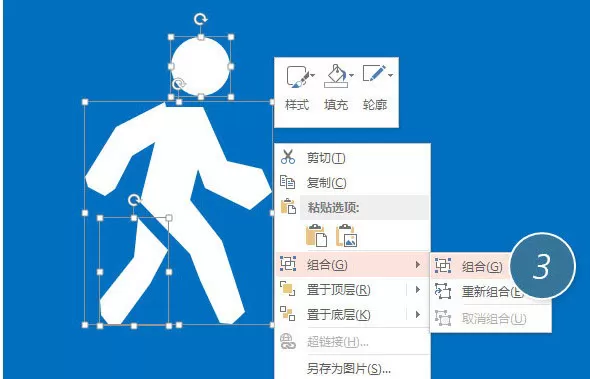Expand the 样式 dropdown arrow
This screenshot has width=590, height=379.
[312, 75]
